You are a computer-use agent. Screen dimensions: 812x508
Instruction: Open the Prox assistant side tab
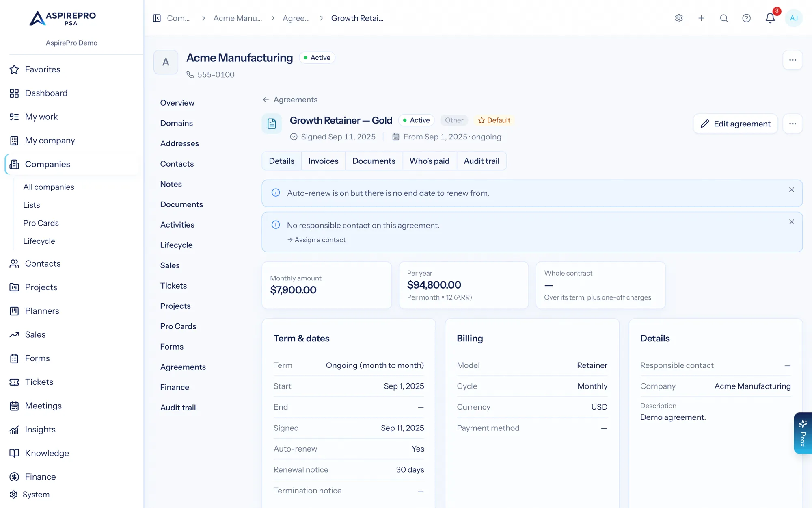coord(803,433)
